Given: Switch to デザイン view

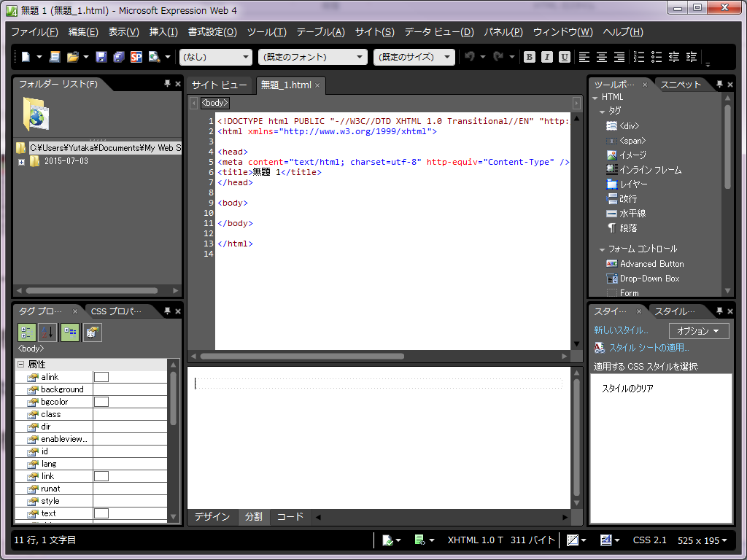Looking at the screenshot, I should [212, 517].
